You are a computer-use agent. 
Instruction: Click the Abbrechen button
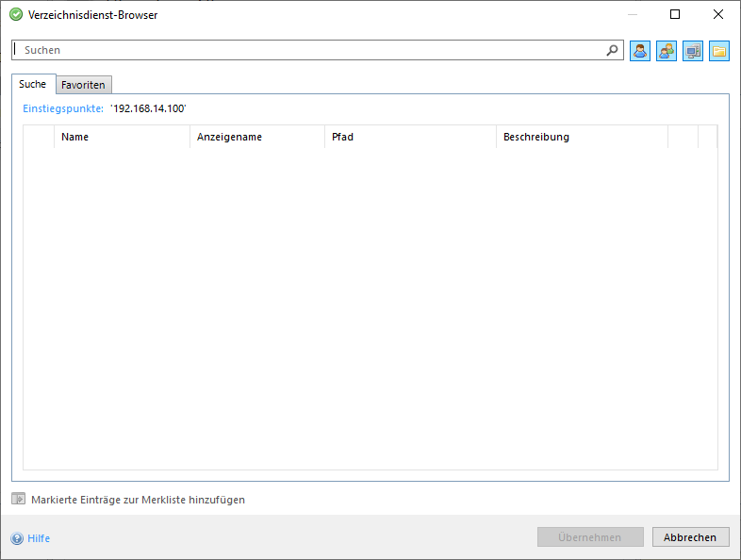tap(690, 537)
